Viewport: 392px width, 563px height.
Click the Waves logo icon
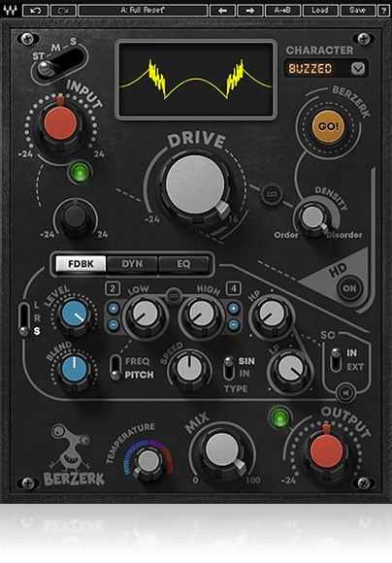[x=10, y=10]
